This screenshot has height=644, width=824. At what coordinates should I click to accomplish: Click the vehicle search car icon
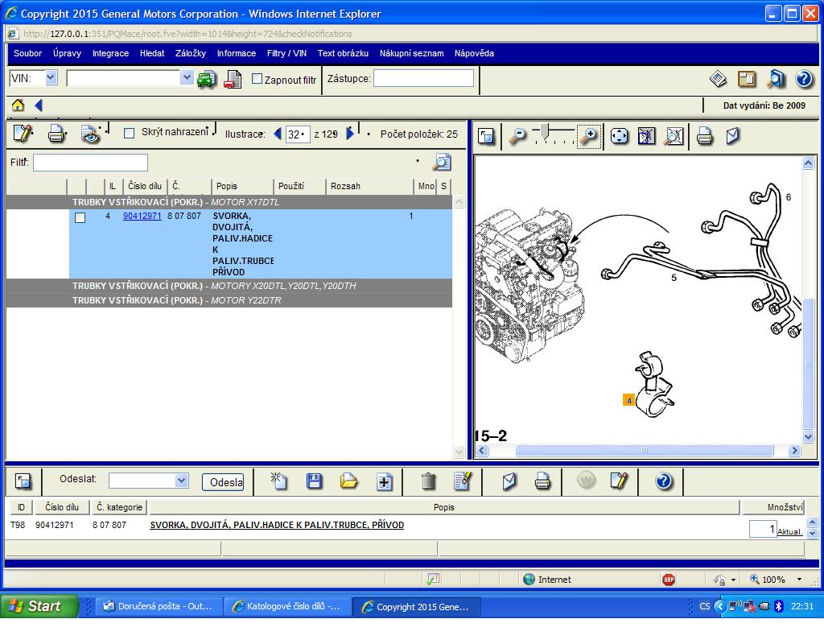pyautogui.click(x=207, y=79)
